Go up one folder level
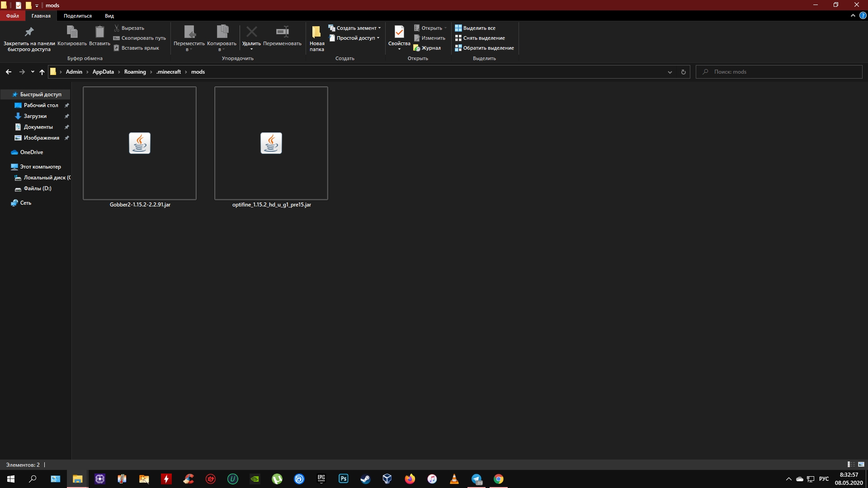Viewport: 868px width, 488px height. pyautogui.click(x=42, y=72)
